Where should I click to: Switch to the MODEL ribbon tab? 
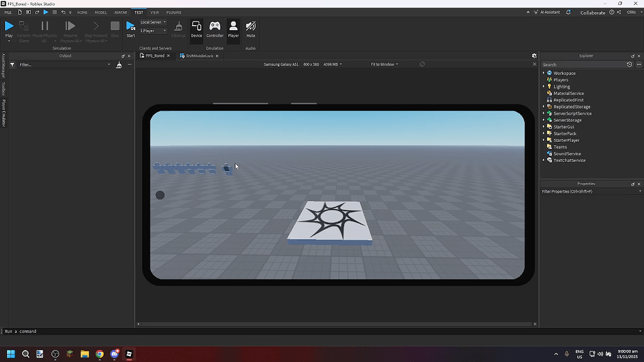click(101, 12)
